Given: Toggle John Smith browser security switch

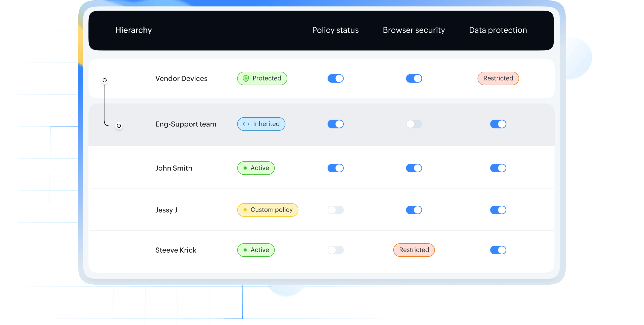Looking at the screenshot, I should 414,168.
